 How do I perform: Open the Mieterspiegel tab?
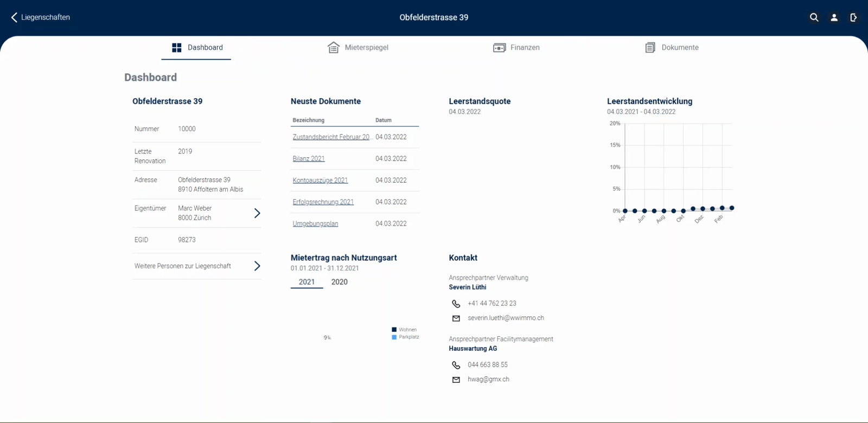click(358, 48)
